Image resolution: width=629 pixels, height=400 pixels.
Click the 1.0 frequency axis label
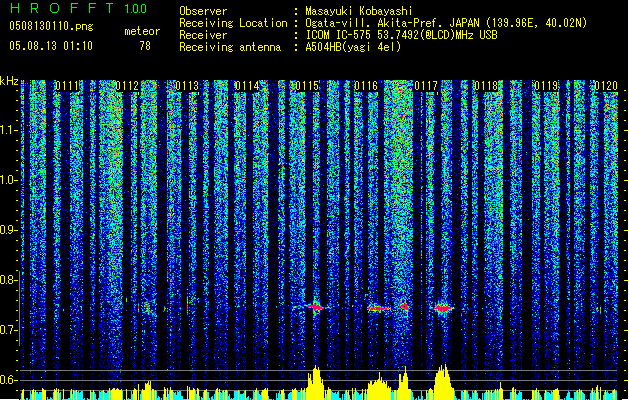[x=9, y=180]
